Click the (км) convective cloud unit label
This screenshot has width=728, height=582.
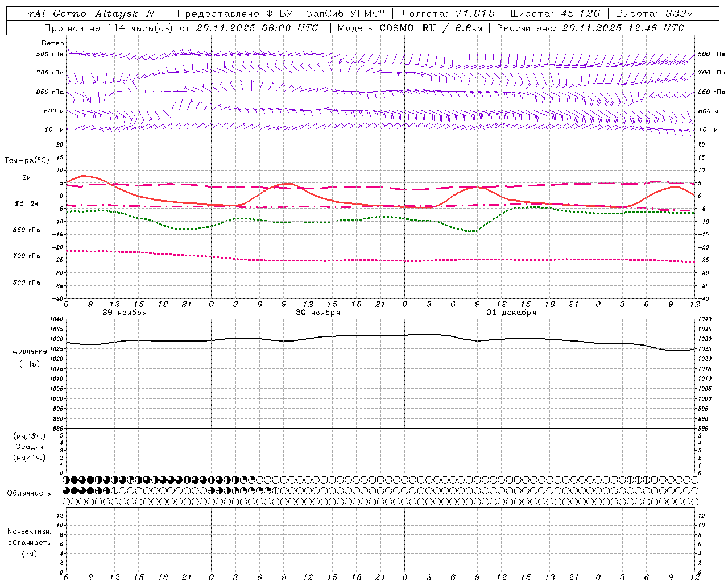tap(29, 554)
